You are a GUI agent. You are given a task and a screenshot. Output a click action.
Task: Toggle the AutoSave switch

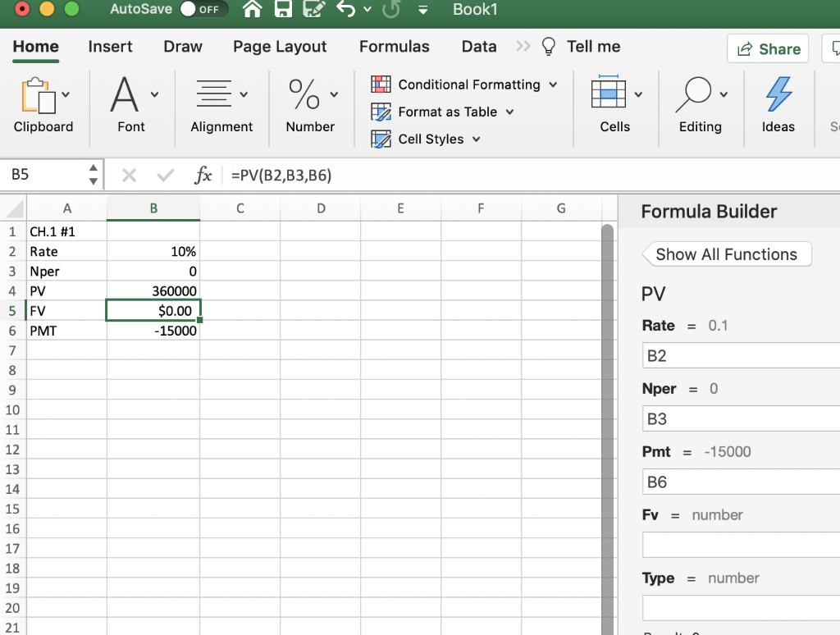pos(203,9)
